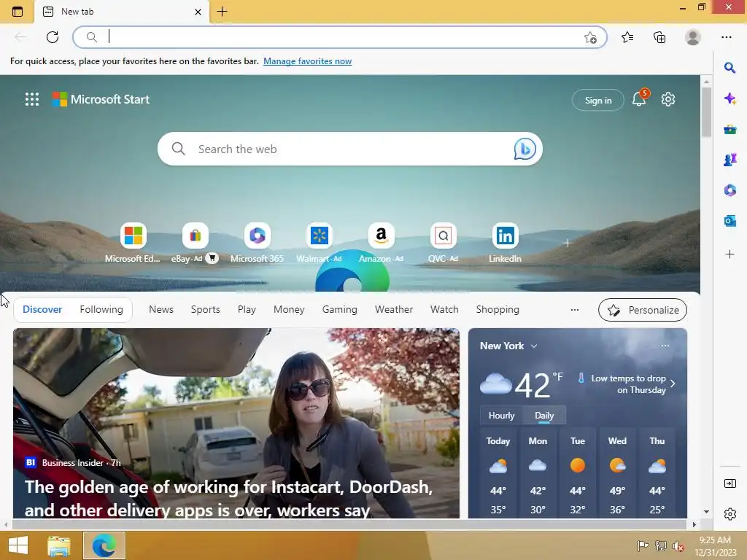The image size is (747, 560).
Task: Open the sidebar Microsoft 365 icon
Action: [729, 190]
